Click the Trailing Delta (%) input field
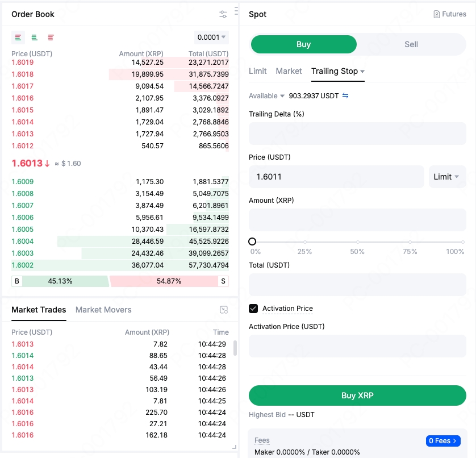This screenshot has height=458, width=476. [x=357, y=134]
